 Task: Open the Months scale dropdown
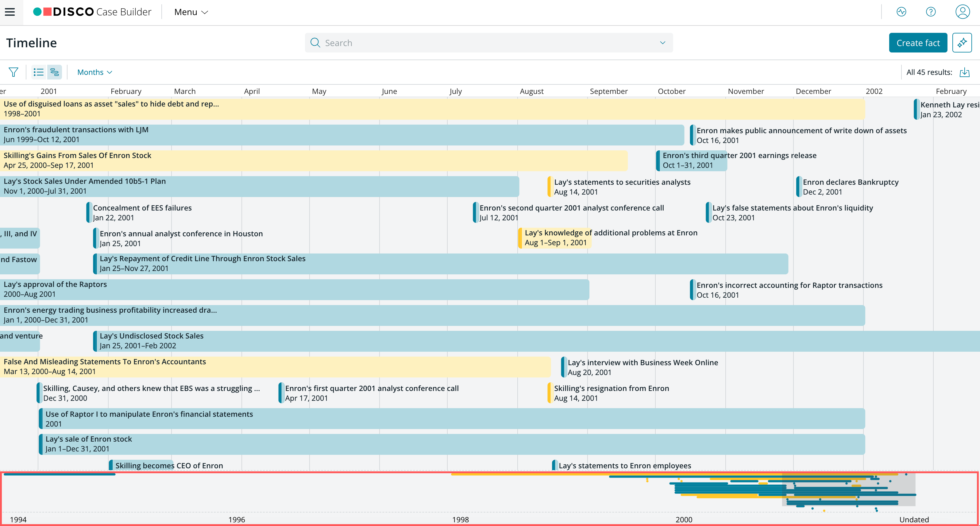[x=95, y=72]
